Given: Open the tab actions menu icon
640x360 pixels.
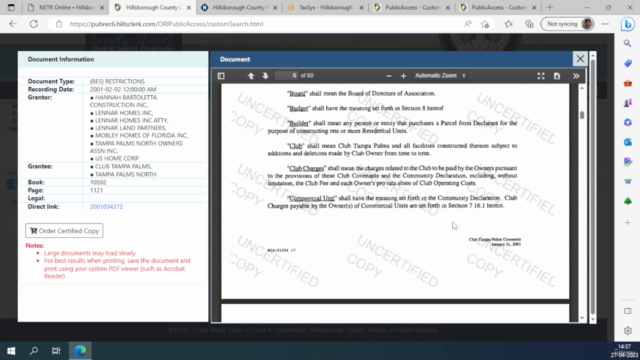Looking at the screenshot, I should [11, 7].
